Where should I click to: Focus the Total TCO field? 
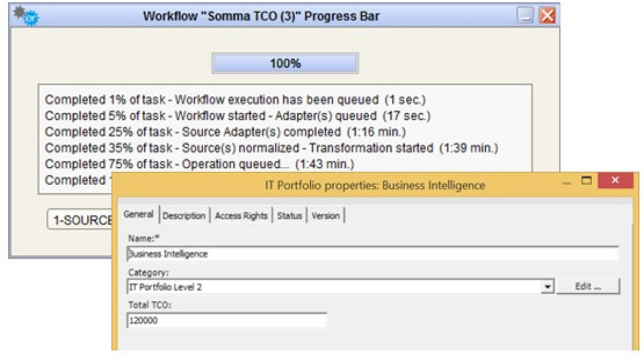click(x=227, y=320)
